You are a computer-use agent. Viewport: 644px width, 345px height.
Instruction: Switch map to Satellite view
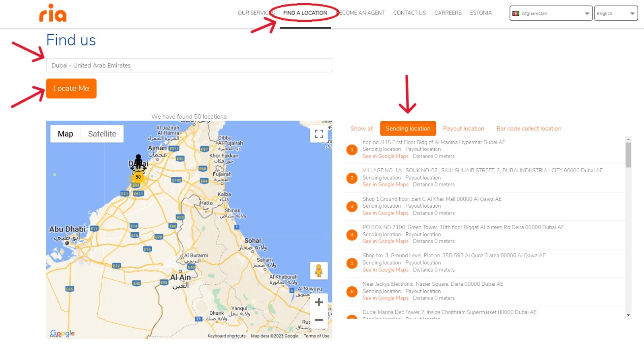(x=102, y=134)
